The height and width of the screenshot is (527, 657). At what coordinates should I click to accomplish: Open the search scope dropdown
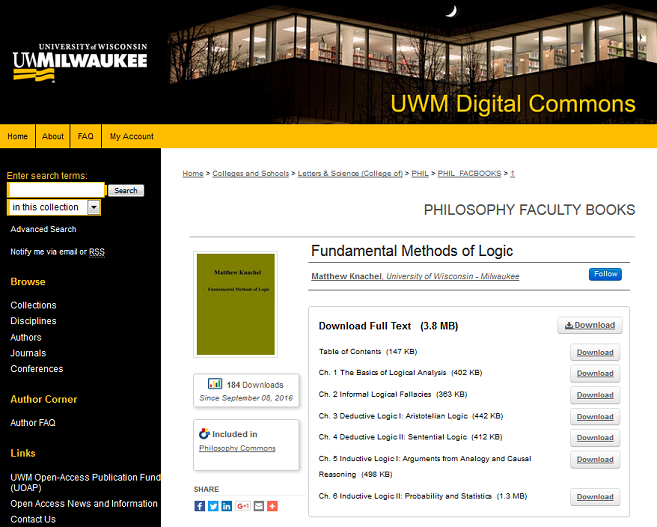[54, 207]
